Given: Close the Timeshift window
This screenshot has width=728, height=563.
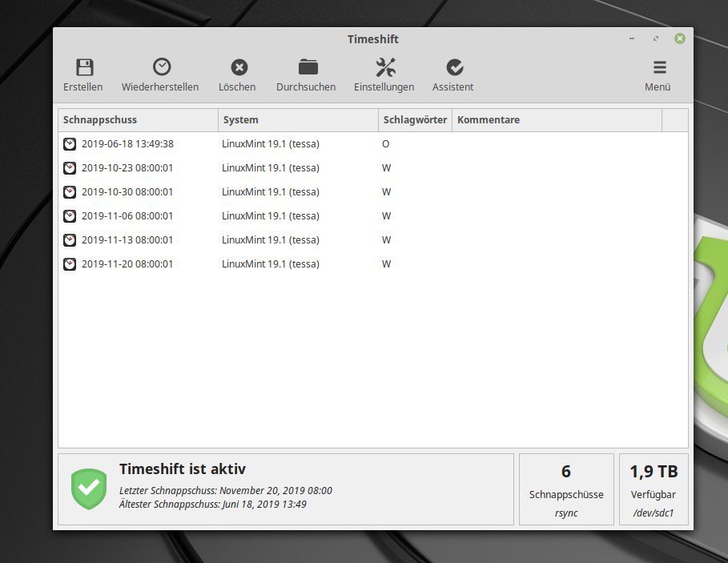Looking at the screenshot, I should [680, 38].
